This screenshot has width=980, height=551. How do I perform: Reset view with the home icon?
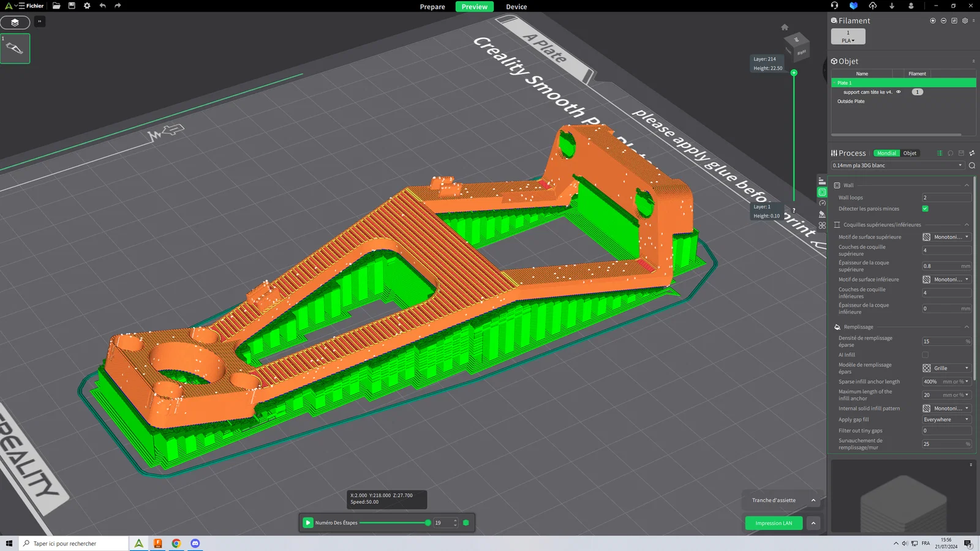785,27
